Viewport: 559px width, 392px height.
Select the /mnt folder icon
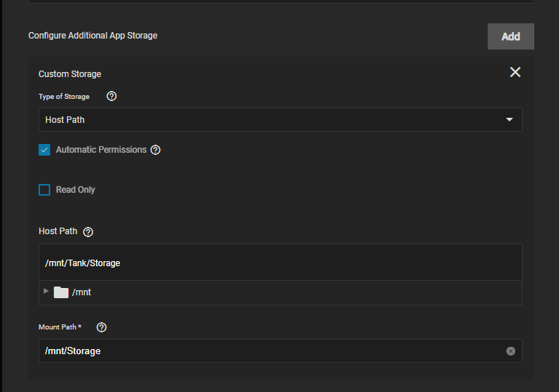(61, 292)
